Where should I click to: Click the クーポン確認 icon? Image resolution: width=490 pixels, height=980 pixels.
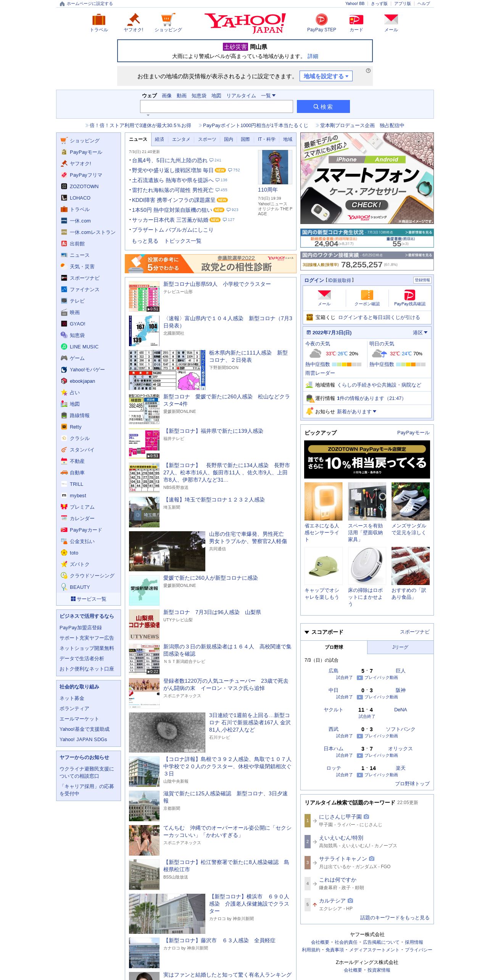pos(367,295)
